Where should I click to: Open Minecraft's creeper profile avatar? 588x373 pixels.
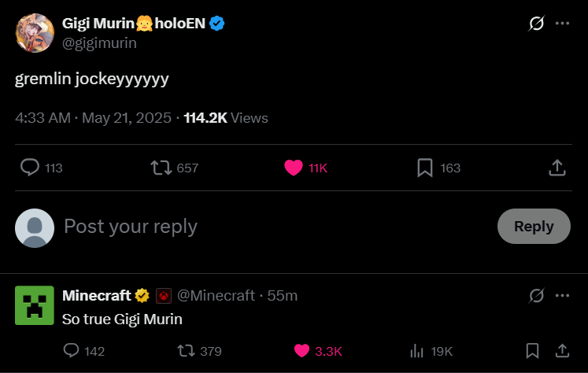[x=35, y=305]
